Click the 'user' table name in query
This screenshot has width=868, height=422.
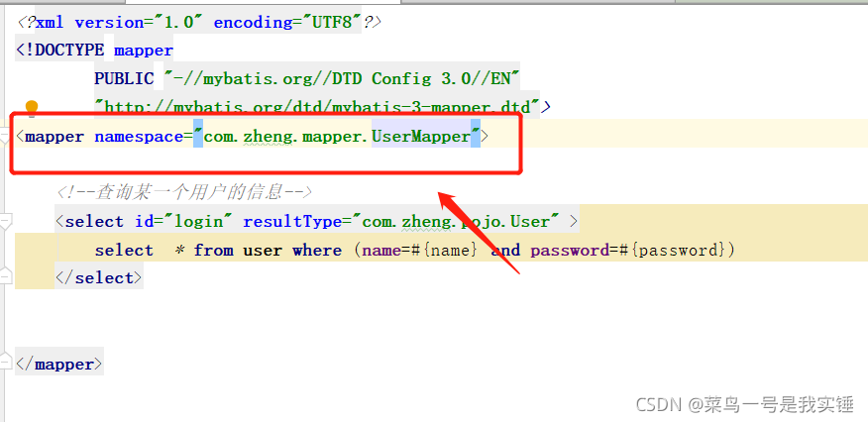[x=263, y=250]
